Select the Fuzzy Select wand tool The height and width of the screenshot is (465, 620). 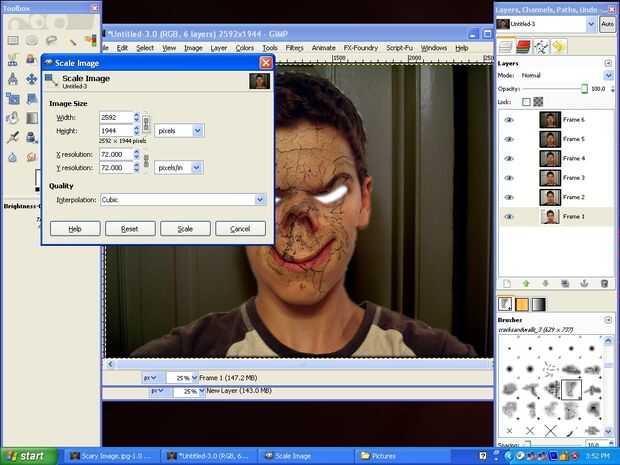click(72, 41)
